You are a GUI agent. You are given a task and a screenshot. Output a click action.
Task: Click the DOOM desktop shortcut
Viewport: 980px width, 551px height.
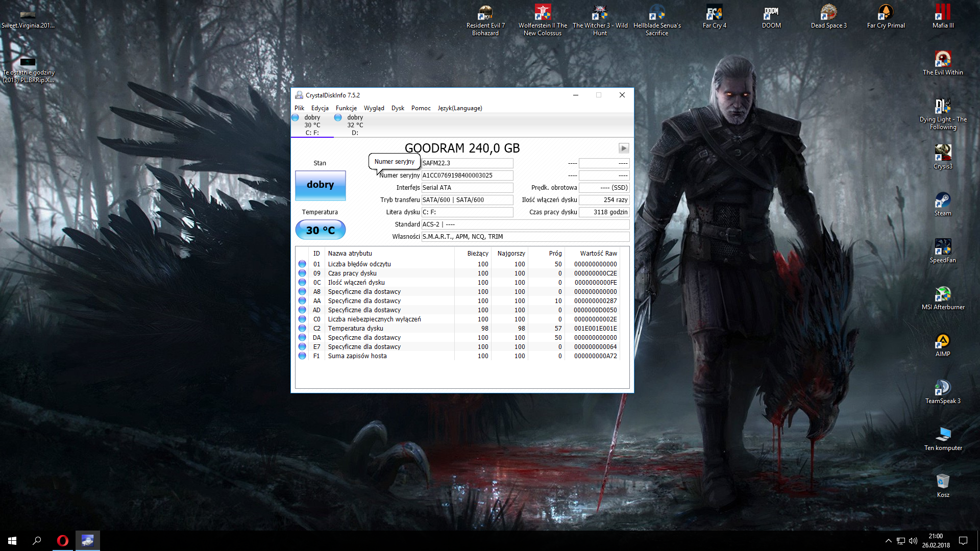771,17
